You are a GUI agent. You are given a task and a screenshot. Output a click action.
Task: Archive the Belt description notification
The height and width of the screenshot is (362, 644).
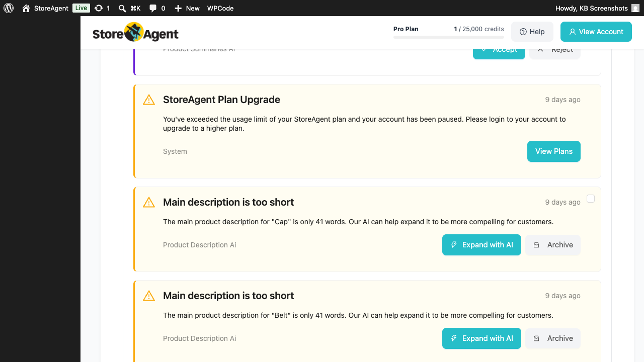(x=553, y=338)
